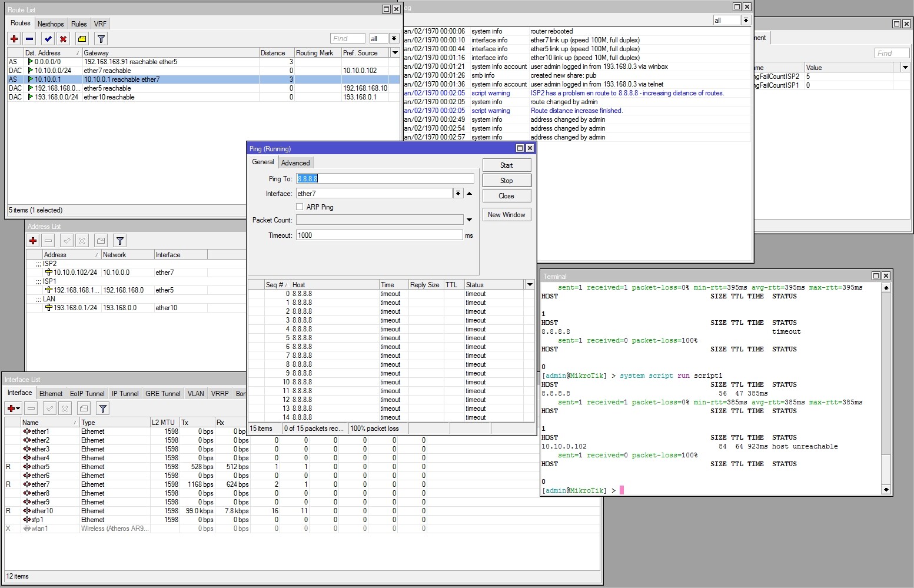Remove the selected address with the minus icon
Image resolution: width=914 pixels, height=588 pixels.
click(48, 240)
